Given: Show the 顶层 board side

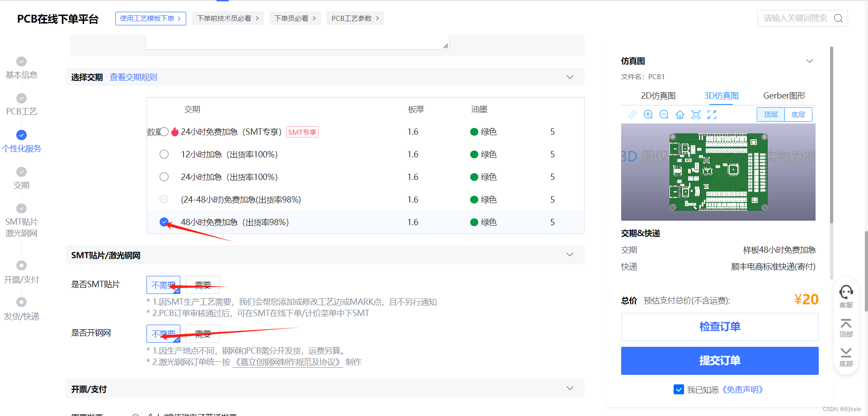Looking at the screenshot, I should click(x=771, y=114).
